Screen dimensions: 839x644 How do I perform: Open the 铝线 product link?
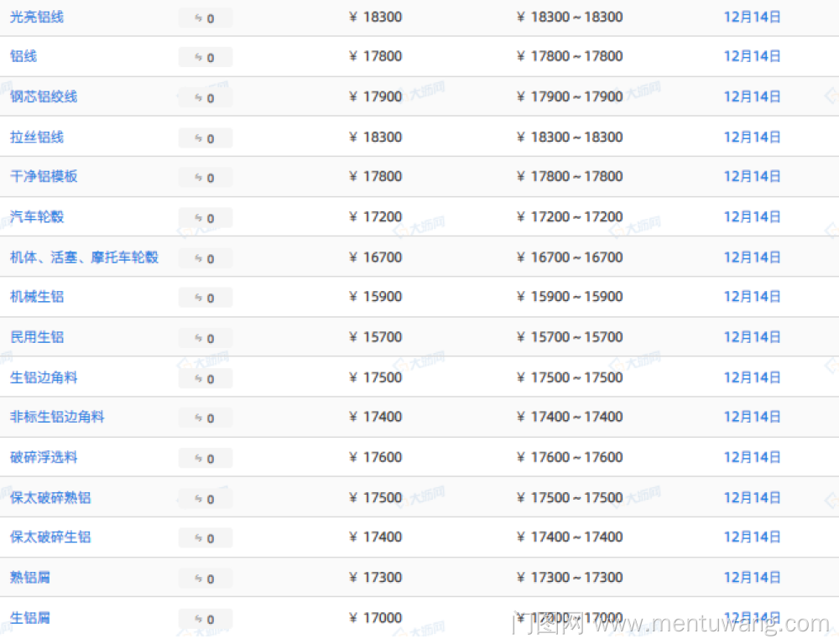click(23, 56)
